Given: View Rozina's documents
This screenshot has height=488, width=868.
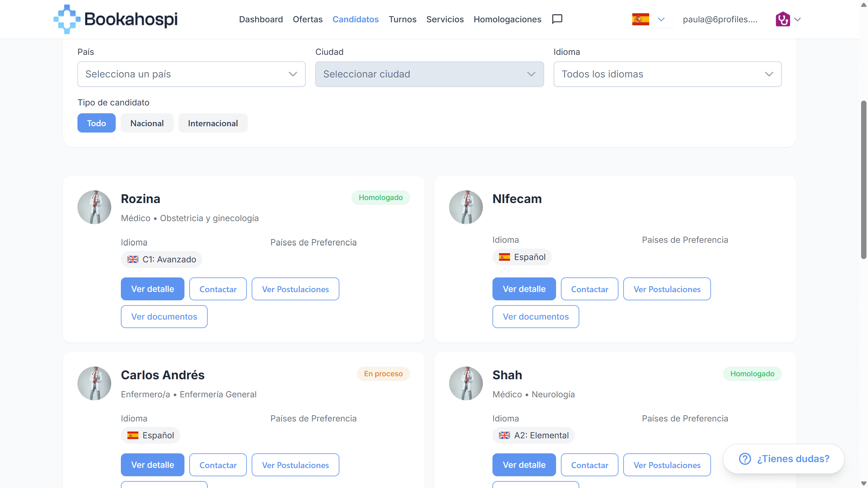Looking at the screenshot, I should pos(164,317).
